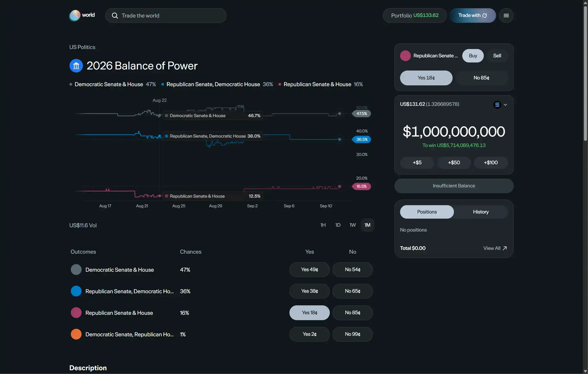The height and width of the screenshot is (374, 588).
Task: Expand the currency dropdown chevron
Action: tap(505, 105)
